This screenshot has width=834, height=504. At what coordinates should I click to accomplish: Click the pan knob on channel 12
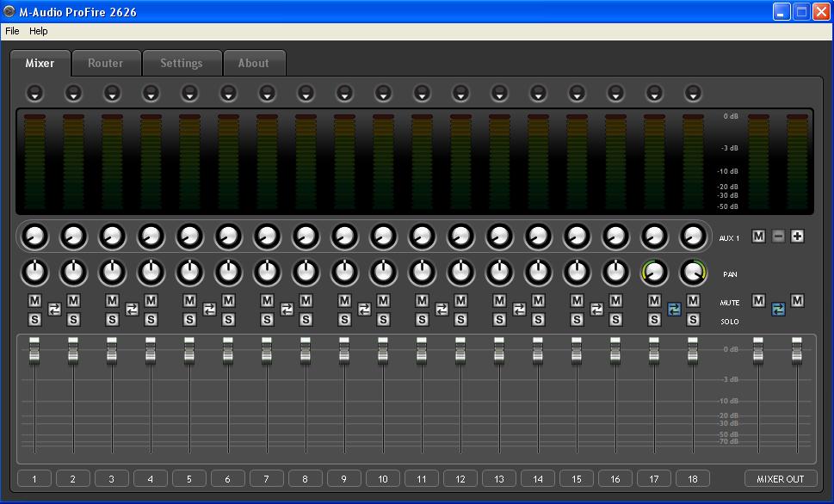[x=460, y=273]
